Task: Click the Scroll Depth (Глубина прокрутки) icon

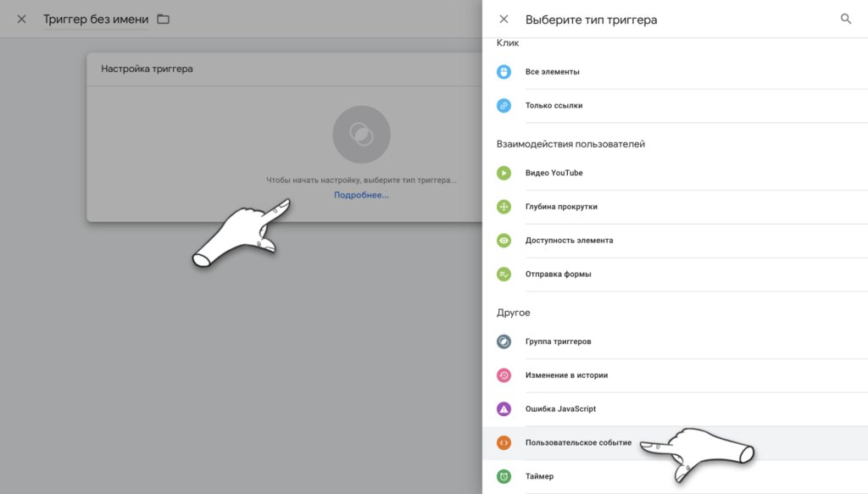Action: point(504,207)
